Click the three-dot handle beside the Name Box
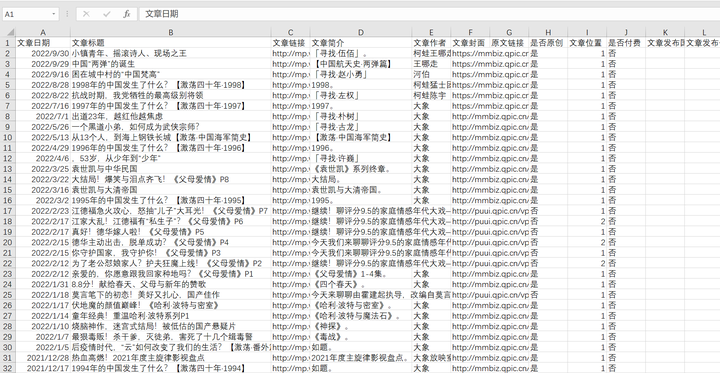This screenshot has width=720, height=373. point(67,14)
